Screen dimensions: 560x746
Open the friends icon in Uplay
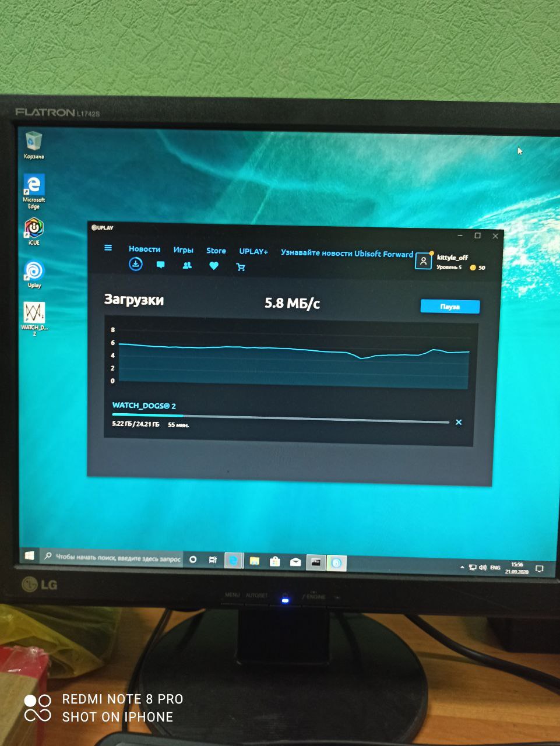(x=187, y=265)
